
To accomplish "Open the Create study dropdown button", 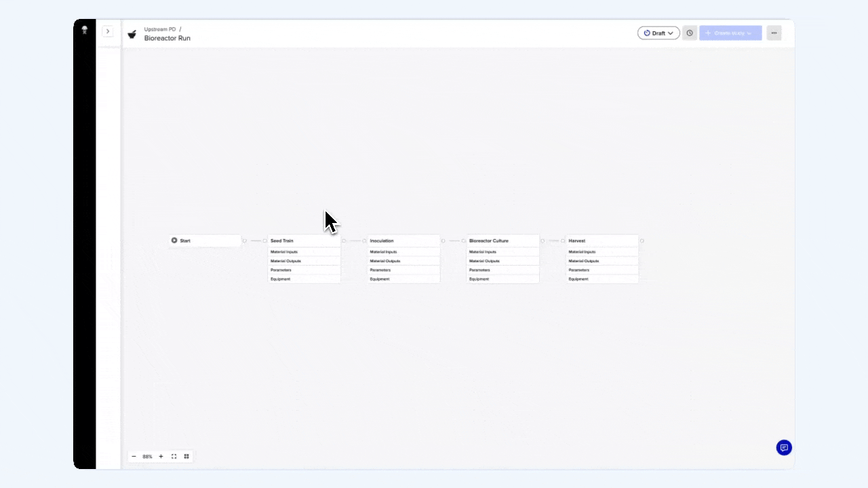I will click(730, 33).
